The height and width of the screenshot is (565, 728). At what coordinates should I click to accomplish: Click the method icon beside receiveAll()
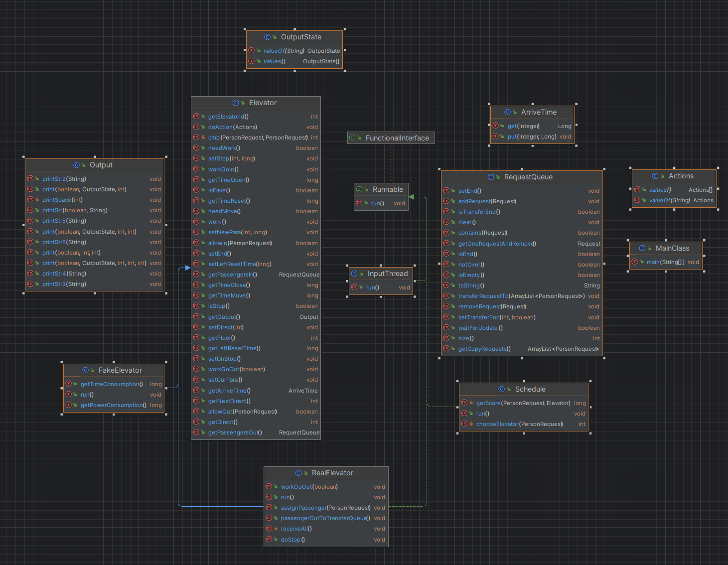tap(269, 529)
